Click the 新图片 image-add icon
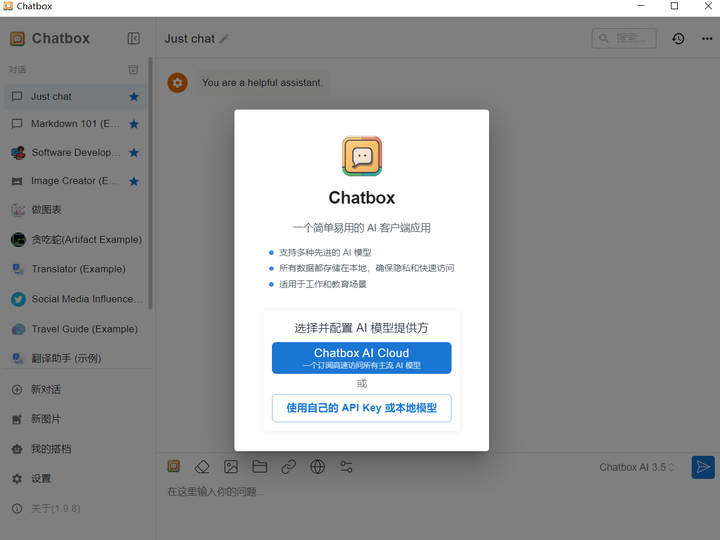 click(x=17, y=419)
